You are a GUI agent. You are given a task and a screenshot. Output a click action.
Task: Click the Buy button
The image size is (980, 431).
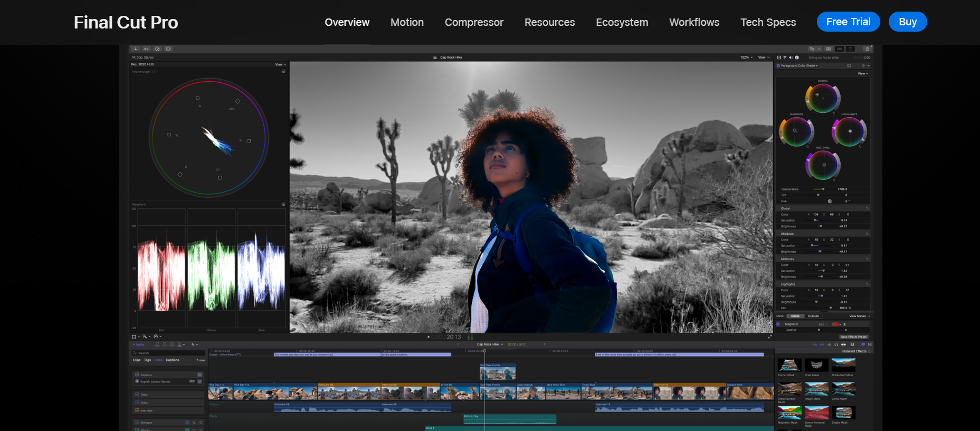click(907, 22)
